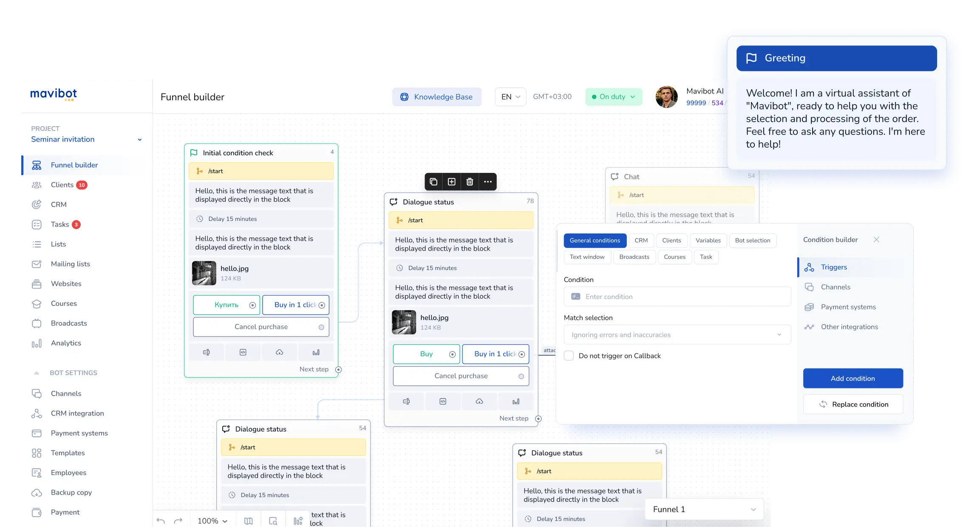The height and width of the screenshot is (532, 980).
Task: Click the undo arrow in bottom toolbar
Action: pyautogui.click(x=161, y=521)
